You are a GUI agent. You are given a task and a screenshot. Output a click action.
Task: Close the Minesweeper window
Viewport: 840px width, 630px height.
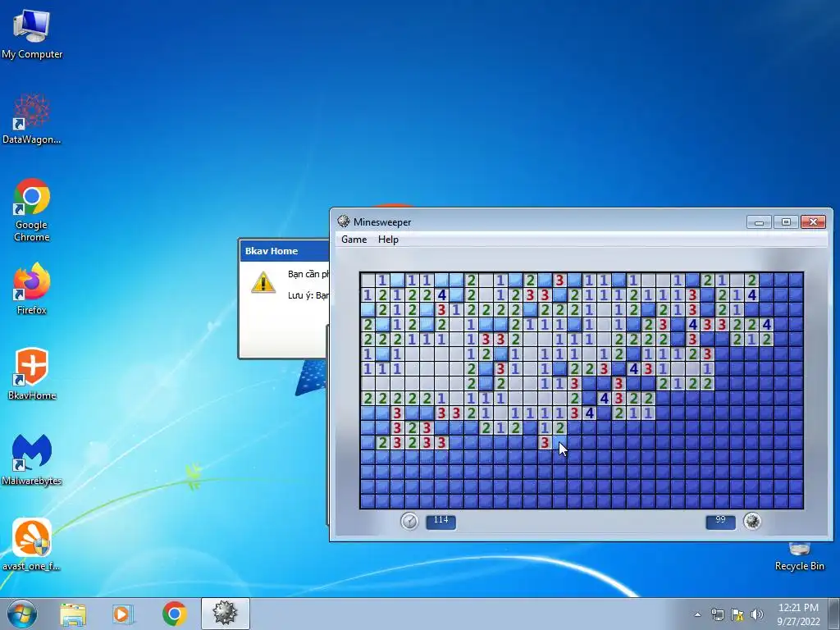click(813, 221)
